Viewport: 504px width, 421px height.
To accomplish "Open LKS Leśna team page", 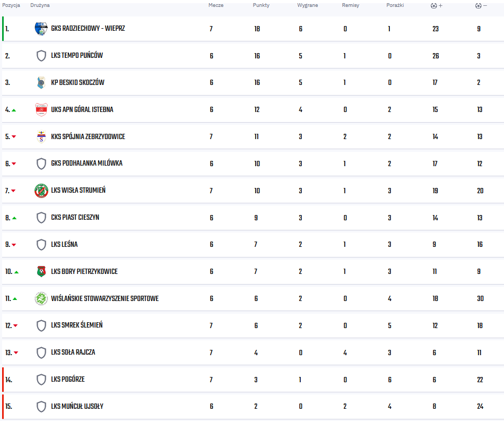I will point(64,244).
